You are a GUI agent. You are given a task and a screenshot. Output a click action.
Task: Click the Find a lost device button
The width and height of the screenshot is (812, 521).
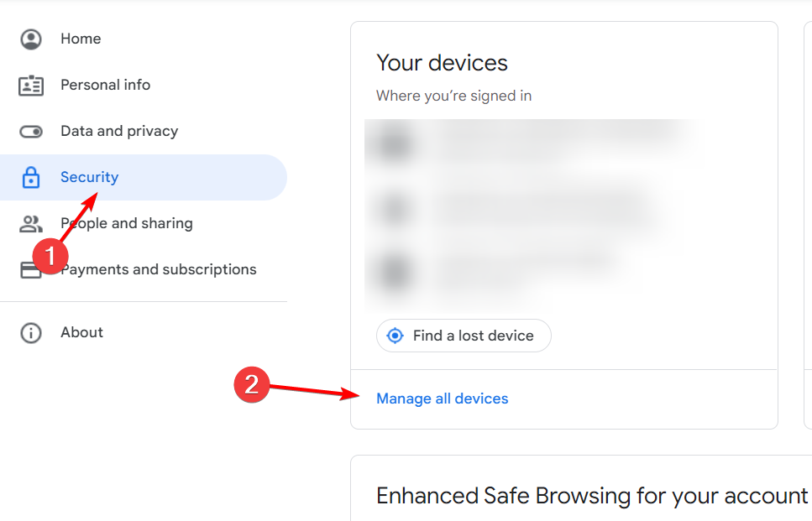coord(464,336)
